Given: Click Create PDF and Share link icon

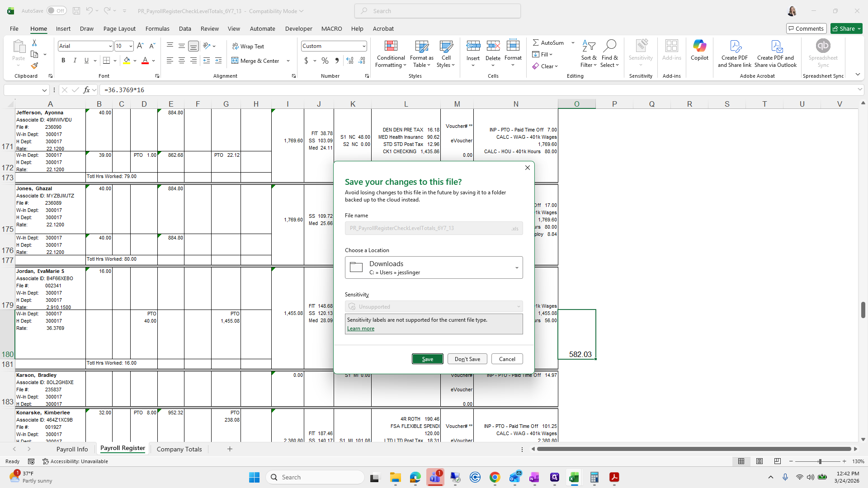Looking at the screenshot, I should coord(735,46).
